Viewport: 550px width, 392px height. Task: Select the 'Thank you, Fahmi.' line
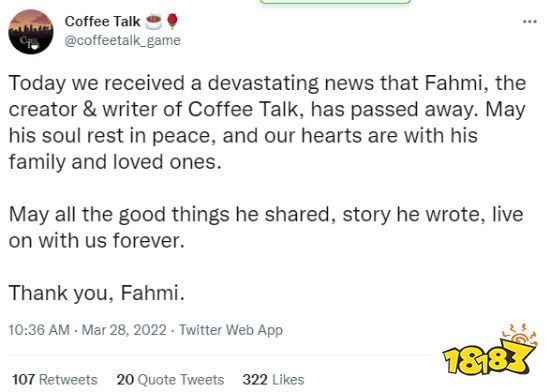96,293
